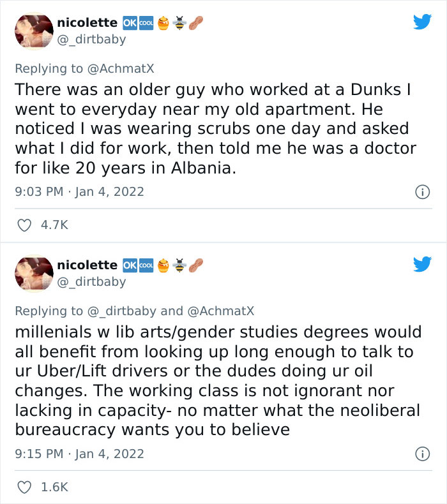Open the 9:03 PM · Jan 4, 2022 timestamp
The image size is (447, 504).
pyautogui.click(x=79, y=191)
